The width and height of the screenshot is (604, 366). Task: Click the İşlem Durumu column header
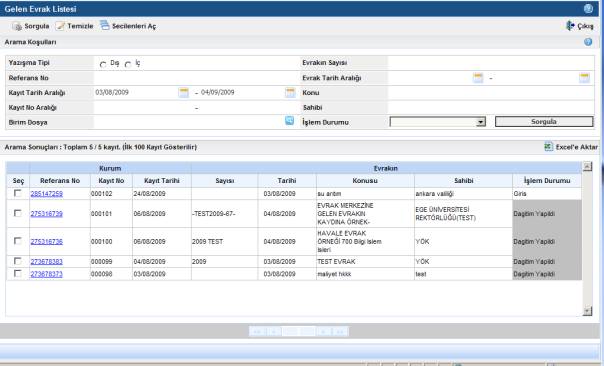pyautogui.click(x=547, y=181)
